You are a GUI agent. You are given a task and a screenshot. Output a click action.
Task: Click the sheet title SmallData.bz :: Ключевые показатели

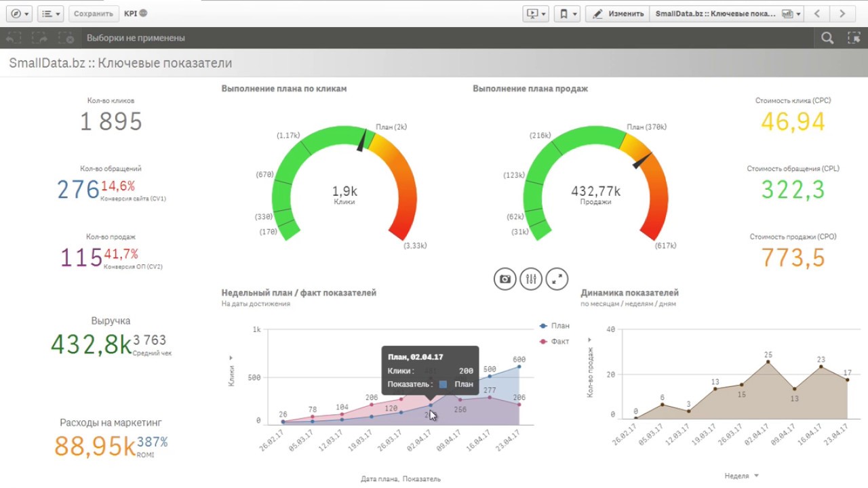120,63
